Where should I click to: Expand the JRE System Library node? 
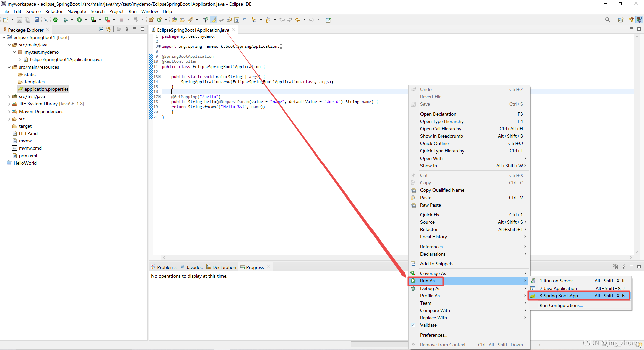tap(9, 104)
